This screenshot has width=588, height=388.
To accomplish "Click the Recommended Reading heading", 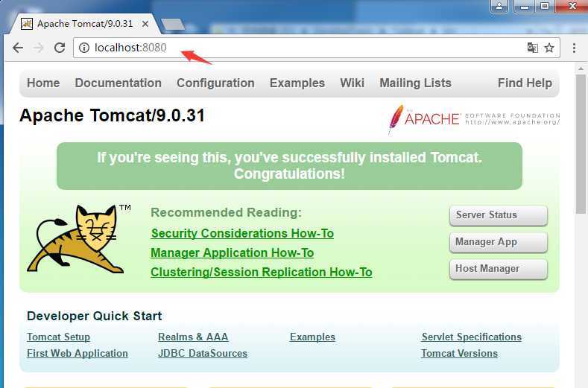I will click(226, 212).
